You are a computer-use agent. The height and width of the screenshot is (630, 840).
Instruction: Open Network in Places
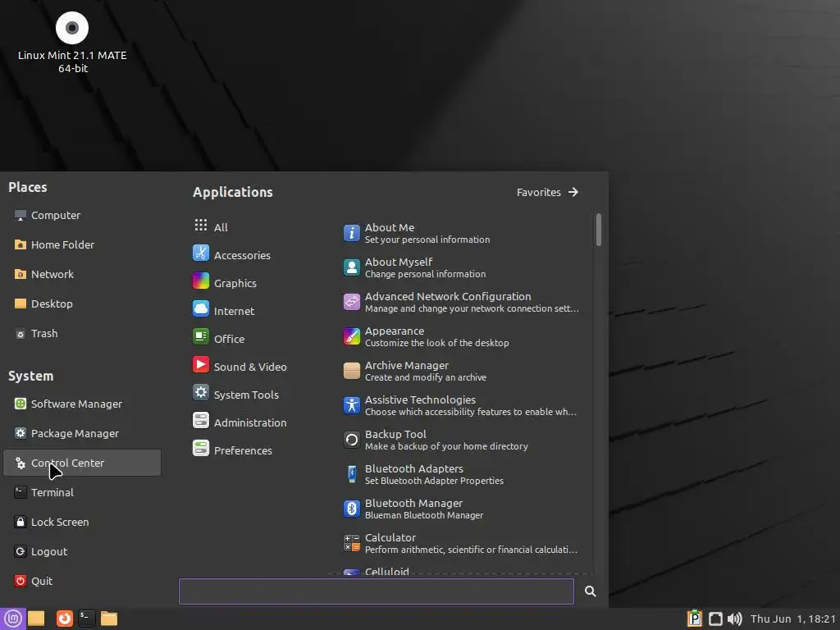82,274
